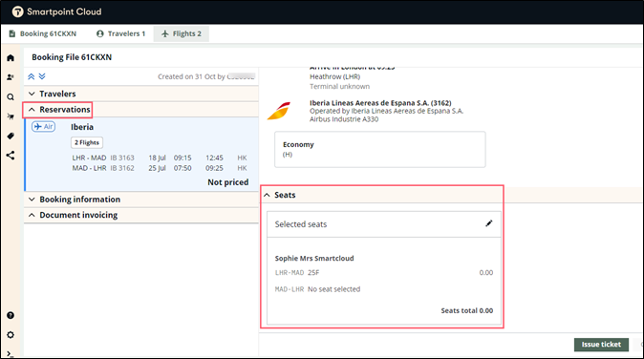Collapse the Document invoicing section
Image resolution: width=644 pixels, height=359 pixels.
(x=141, y=215)
